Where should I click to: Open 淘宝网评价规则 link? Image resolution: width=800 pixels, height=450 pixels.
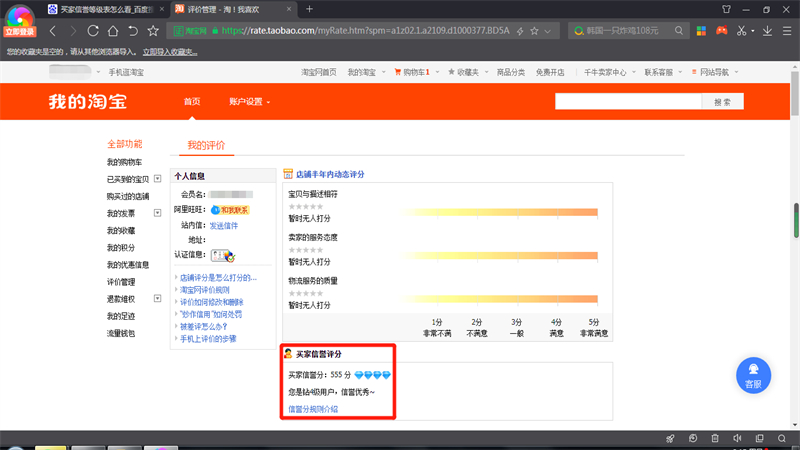(x=205, y=290)
